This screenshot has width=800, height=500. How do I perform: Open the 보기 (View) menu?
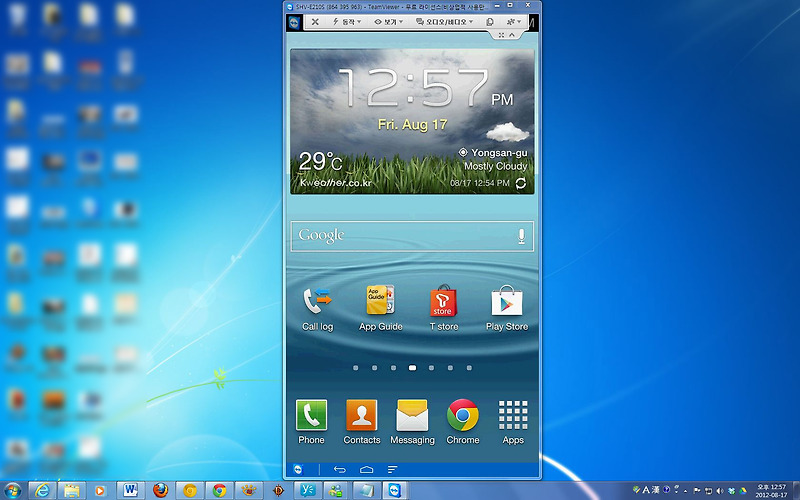click(x=388, y=22)
